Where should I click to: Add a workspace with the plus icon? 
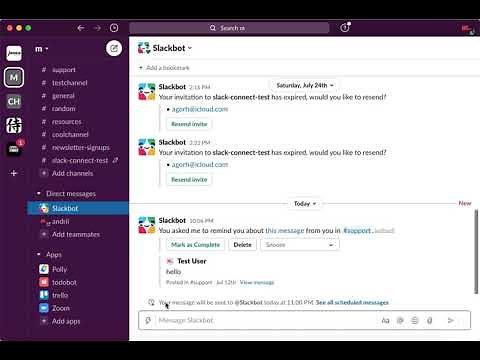(14, 173)
